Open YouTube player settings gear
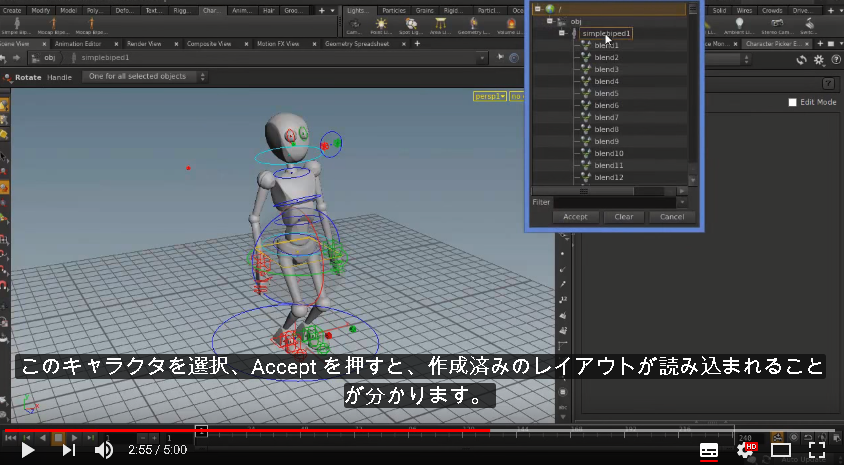This screenshot has height=465, width=844. coord(746,450)
